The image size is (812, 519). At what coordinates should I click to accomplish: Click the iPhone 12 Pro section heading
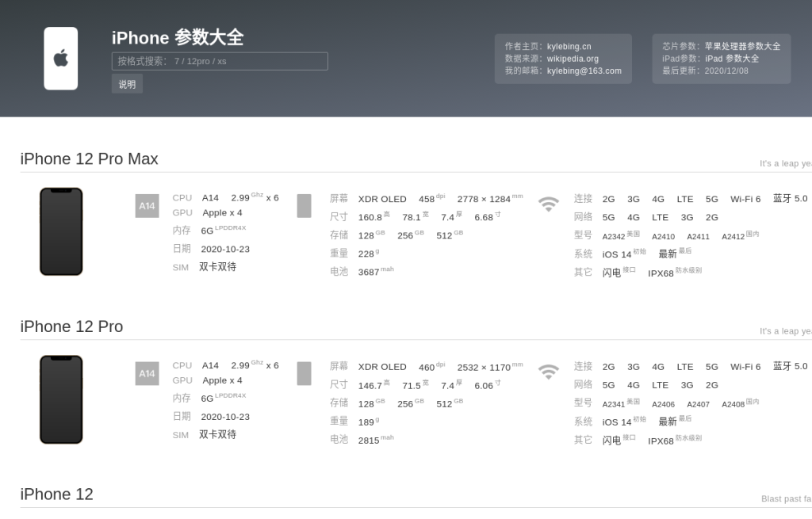(x=71, y=326)
